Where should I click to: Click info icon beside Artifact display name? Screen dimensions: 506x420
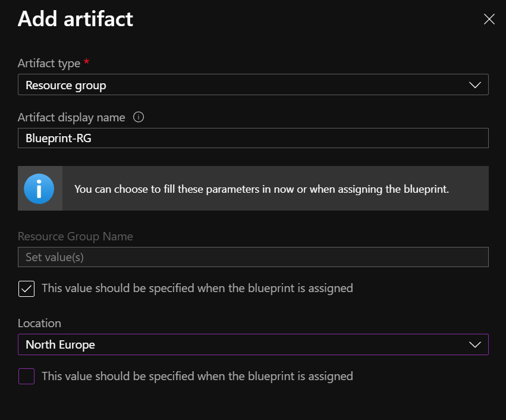click(139, 117)
